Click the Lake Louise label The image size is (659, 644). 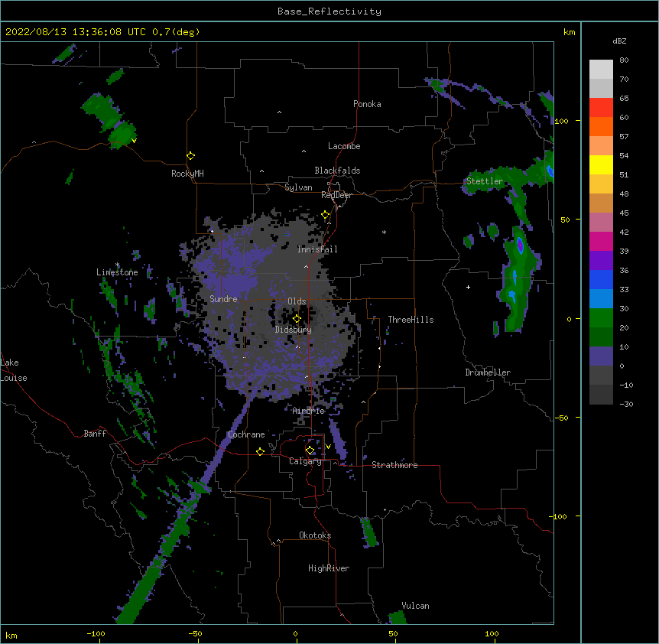(x=14, y=370)
